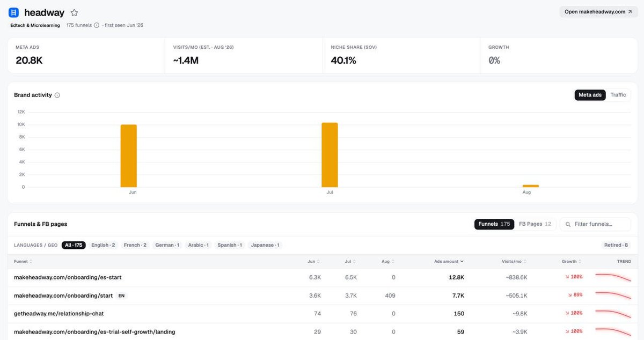Viewport: 644px width, 340px height.
Task: Filter by All 175 languages
Action: (x=74, y=245)
